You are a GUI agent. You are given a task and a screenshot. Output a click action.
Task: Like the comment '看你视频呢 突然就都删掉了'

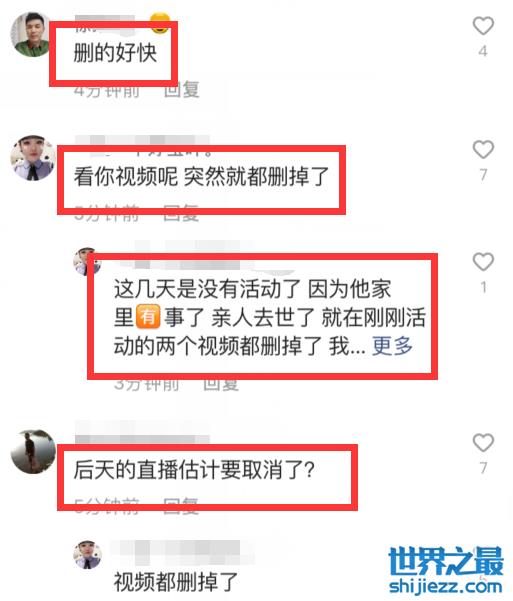click(x=483, y=149)
